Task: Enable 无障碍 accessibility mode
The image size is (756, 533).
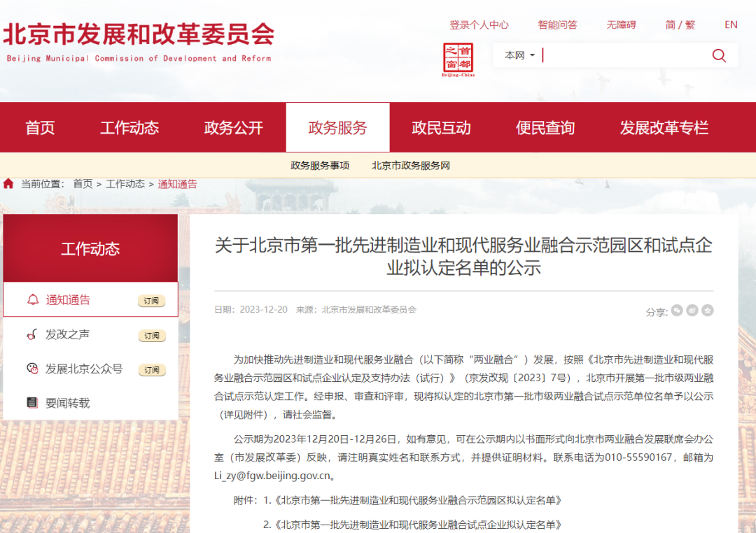Action: [621, 24]
